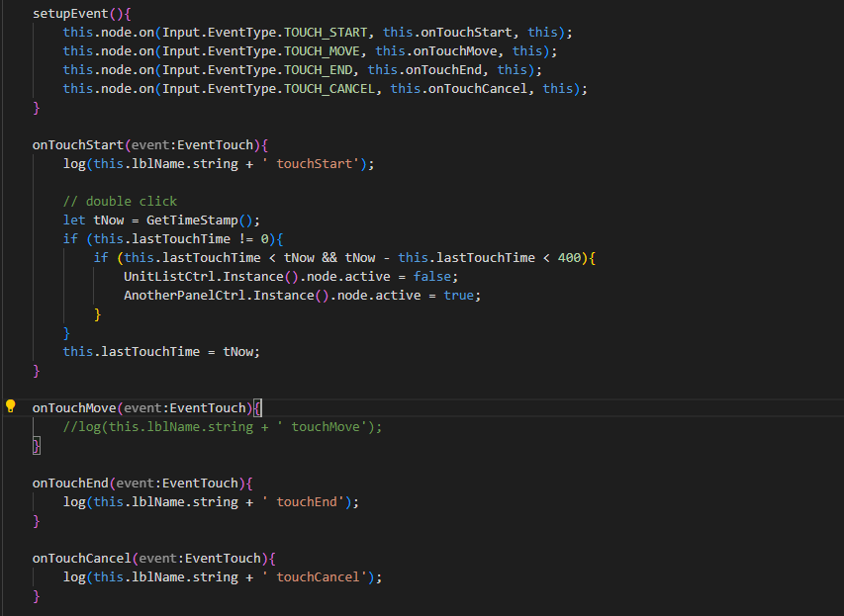This screenshot has width=844, height=616.
Task: Click the 'this.lastTouchTime = tNow;' assignment line
Action: (161, 352)
